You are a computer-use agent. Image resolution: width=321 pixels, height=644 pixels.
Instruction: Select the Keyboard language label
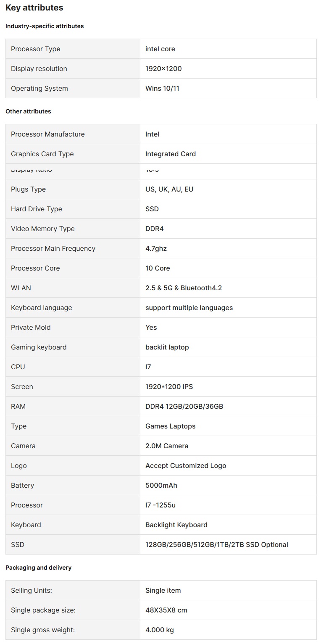tap(41, 308)
